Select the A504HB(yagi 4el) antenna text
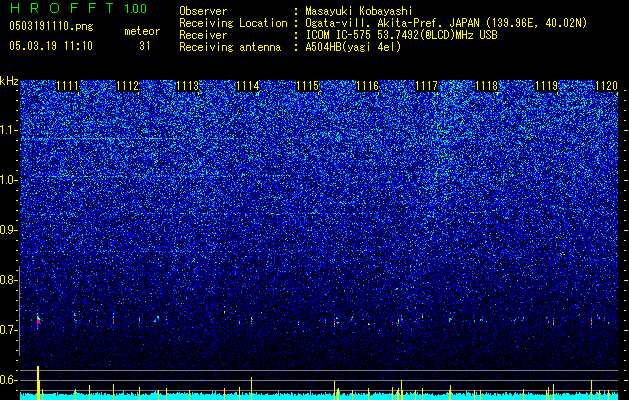The width and height of the screenshot is (629, 400). pos(353,47)
